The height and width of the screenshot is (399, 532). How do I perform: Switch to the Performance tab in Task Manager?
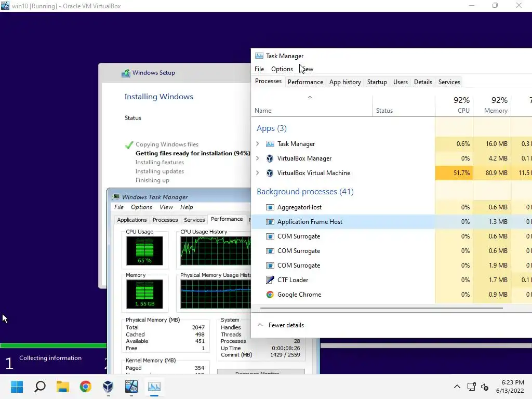(305, 82)
